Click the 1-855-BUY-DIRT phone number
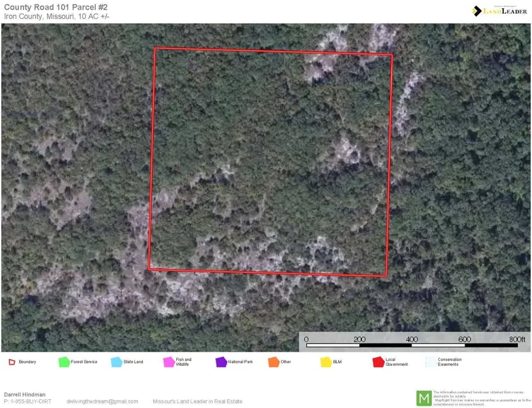The width and height of the screenshot is (532, 408). pyautogui.click(x=27, y=401)
